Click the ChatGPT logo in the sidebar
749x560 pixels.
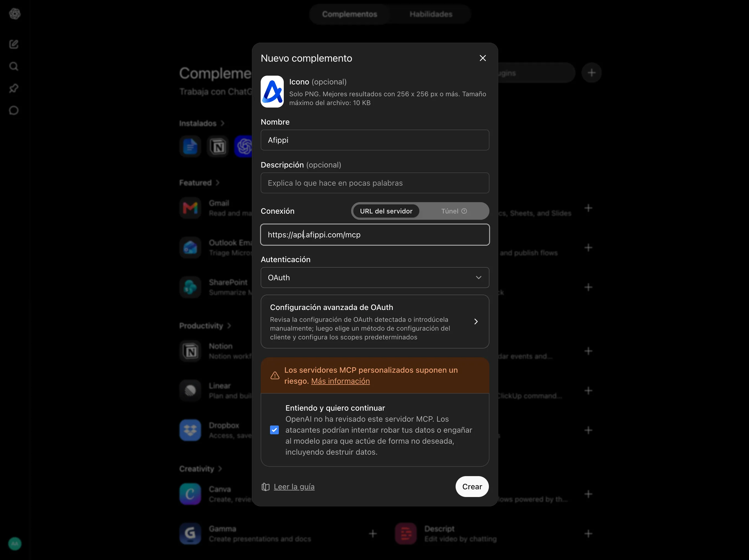pos(15,14)
